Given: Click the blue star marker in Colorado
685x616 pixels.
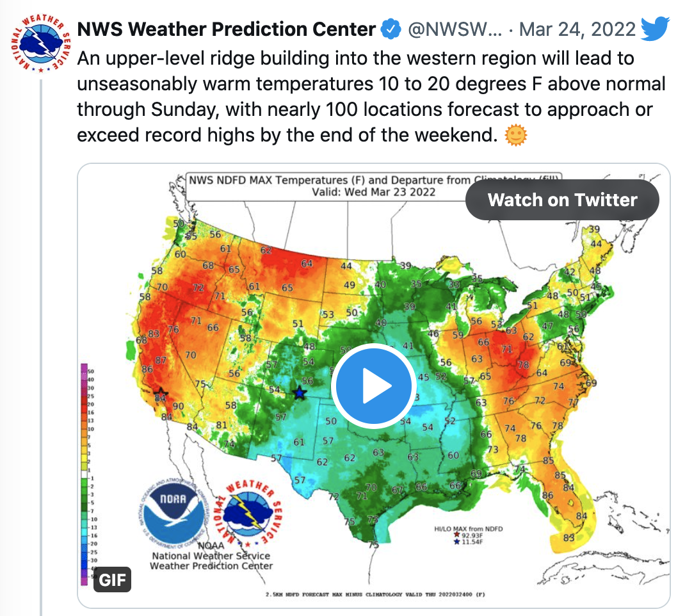Looking at the screenshot, I should coord(299,393).
